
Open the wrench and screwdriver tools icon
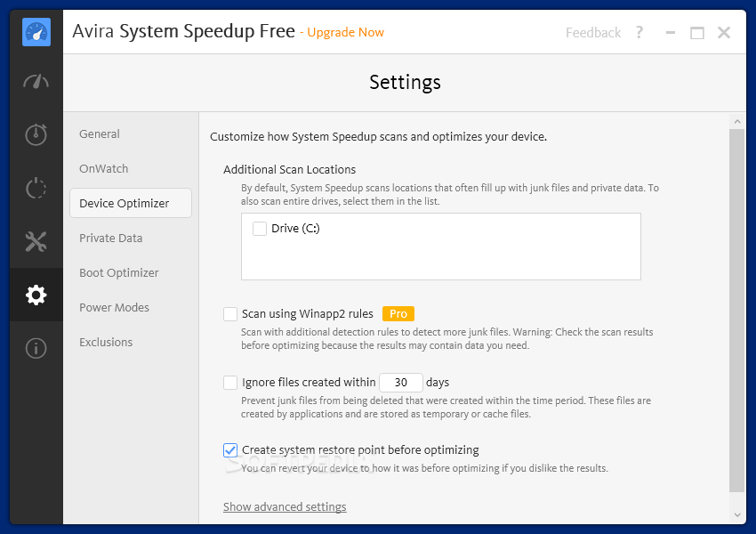[x=36, y=242]
